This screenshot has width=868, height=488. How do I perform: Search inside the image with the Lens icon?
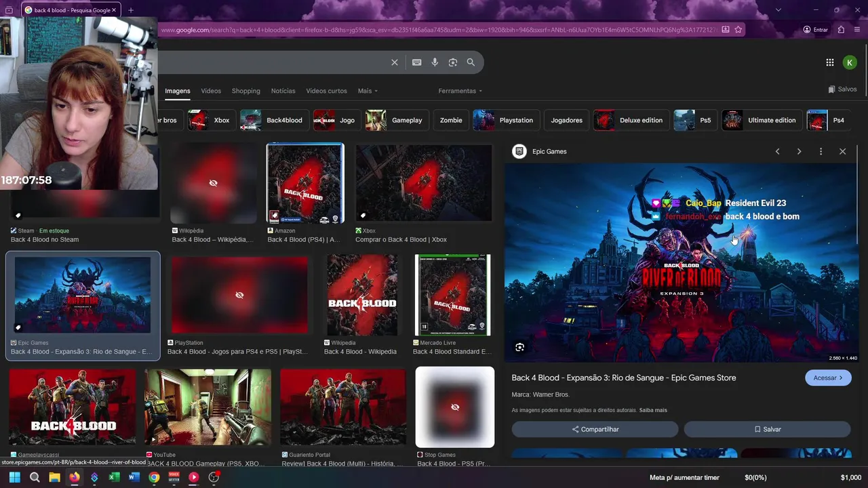point(519,347)
